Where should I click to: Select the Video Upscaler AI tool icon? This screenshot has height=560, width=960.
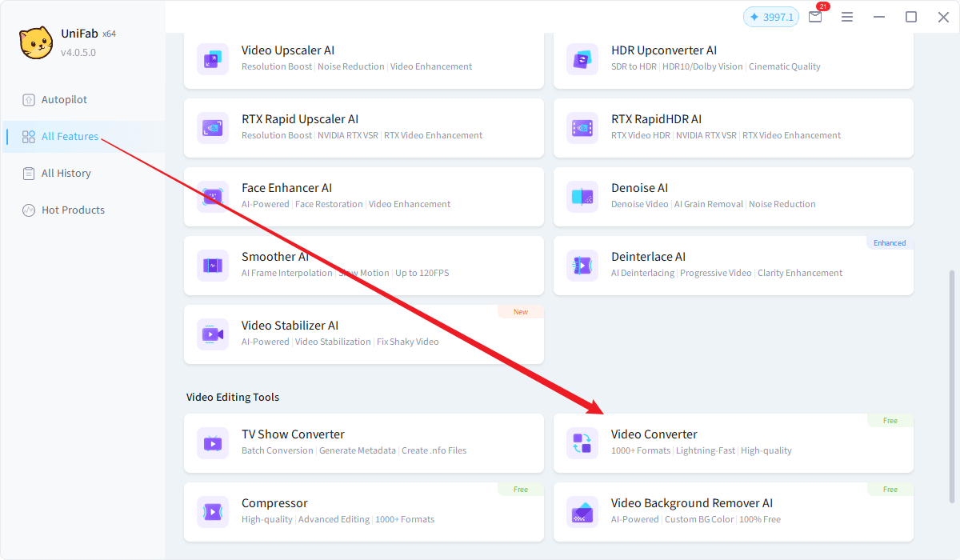[x=212, y=58]
